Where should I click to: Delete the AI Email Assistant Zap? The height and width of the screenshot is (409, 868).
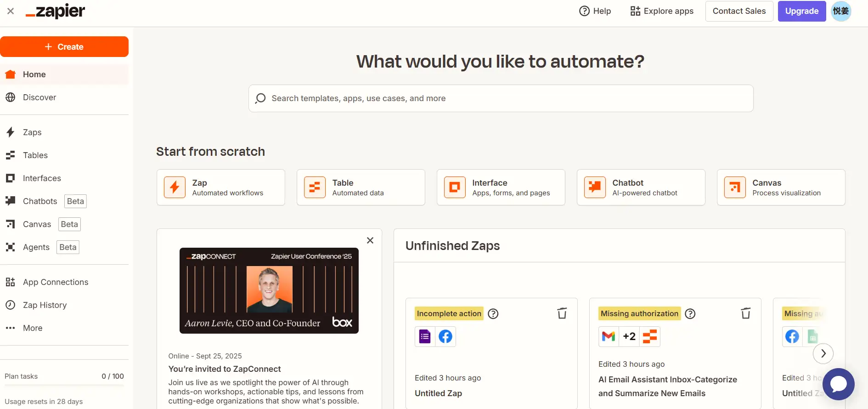pyautogui.click(x=746, y=313)
